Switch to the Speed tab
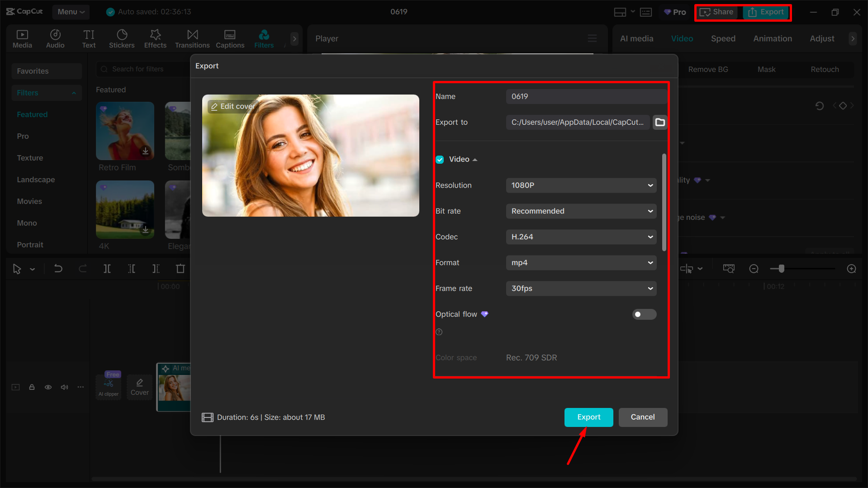Viewport: 868px width, 488px height. [x=723, y=38]
